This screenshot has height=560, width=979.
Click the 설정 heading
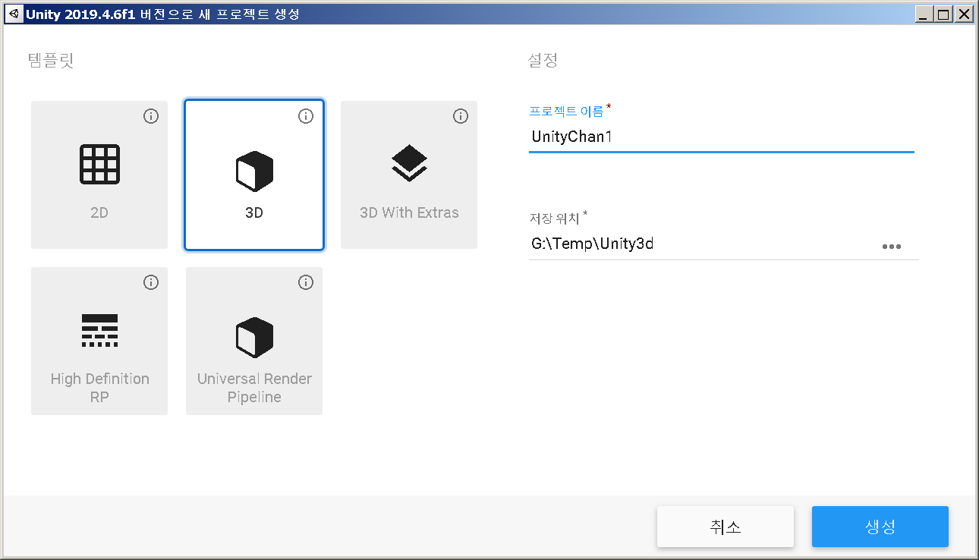click(x=543, y=61)
